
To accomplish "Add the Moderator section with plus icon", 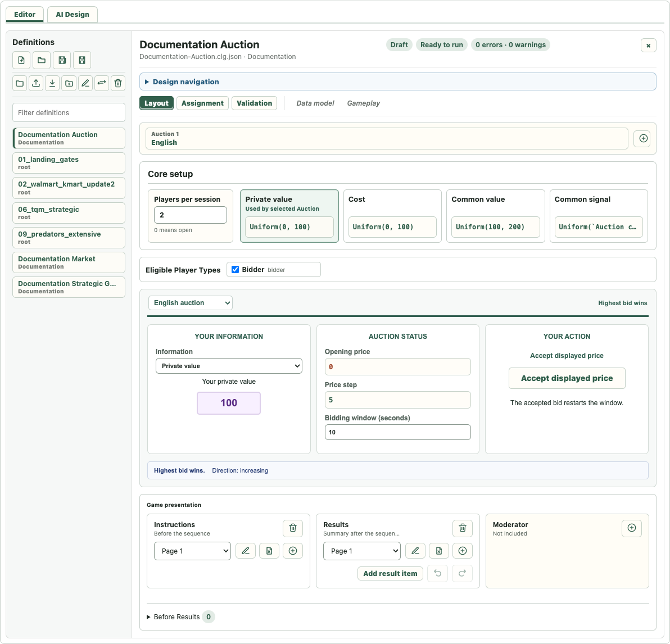I will (632, 528).
